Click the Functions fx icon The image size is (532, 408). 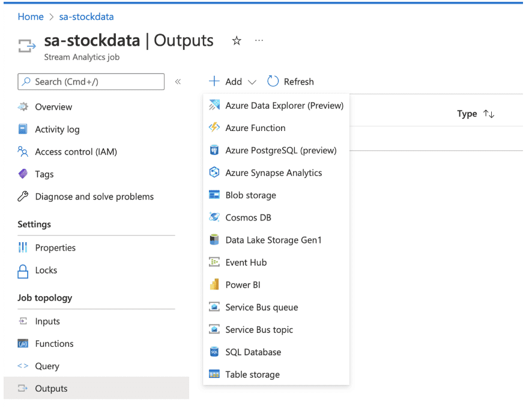pos(23,344)
